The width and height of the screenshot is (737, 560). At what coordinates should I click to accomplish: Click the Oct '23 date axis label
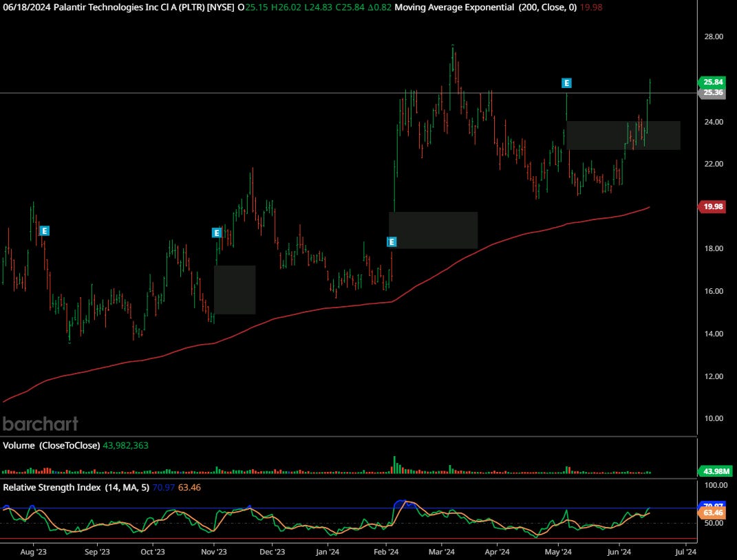click(x=153, y=552)
